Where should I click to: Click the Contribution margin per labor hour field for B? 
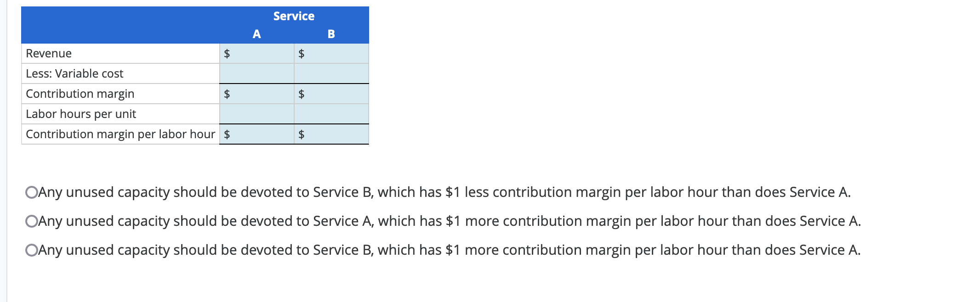pyautogui.click(x=331, y=134)
